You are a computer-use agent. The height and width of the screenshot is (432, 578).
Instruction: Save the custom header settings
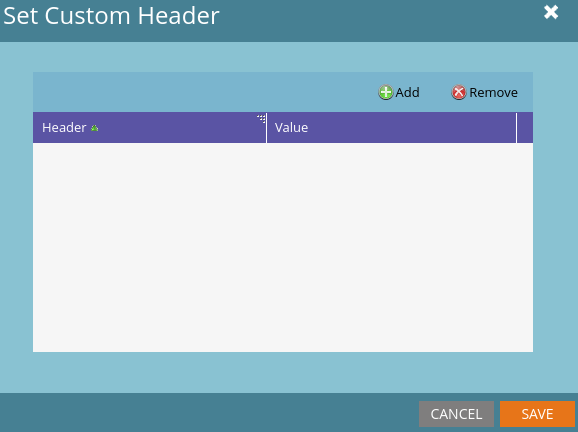point(537,414)
